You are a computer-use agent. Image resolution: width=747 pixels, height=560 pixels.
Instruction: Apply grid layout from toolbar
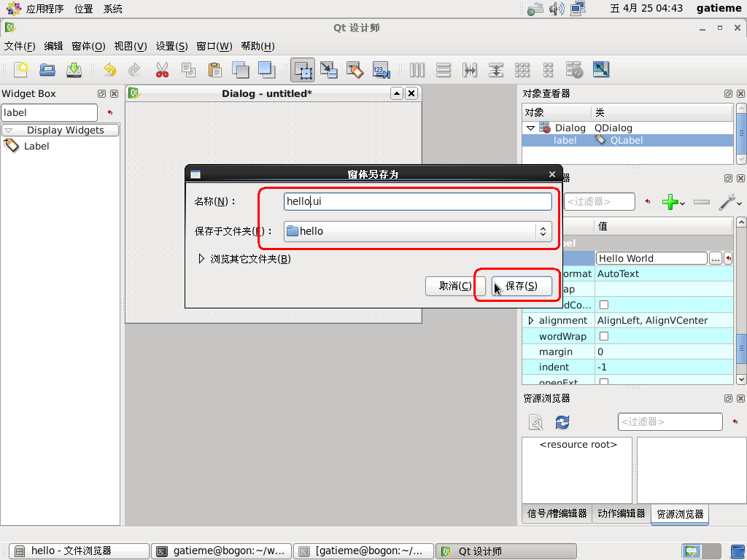522,70
